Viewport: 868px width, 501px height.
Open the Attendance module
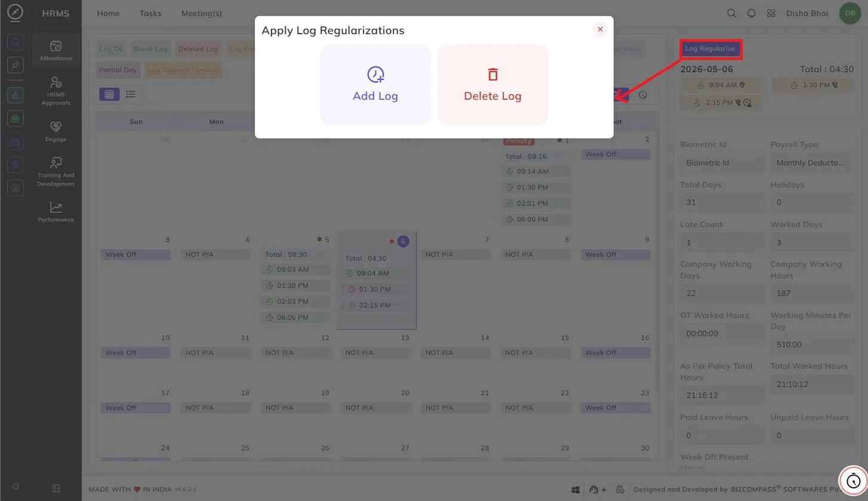pyautogui.click(x=56, y=51)
